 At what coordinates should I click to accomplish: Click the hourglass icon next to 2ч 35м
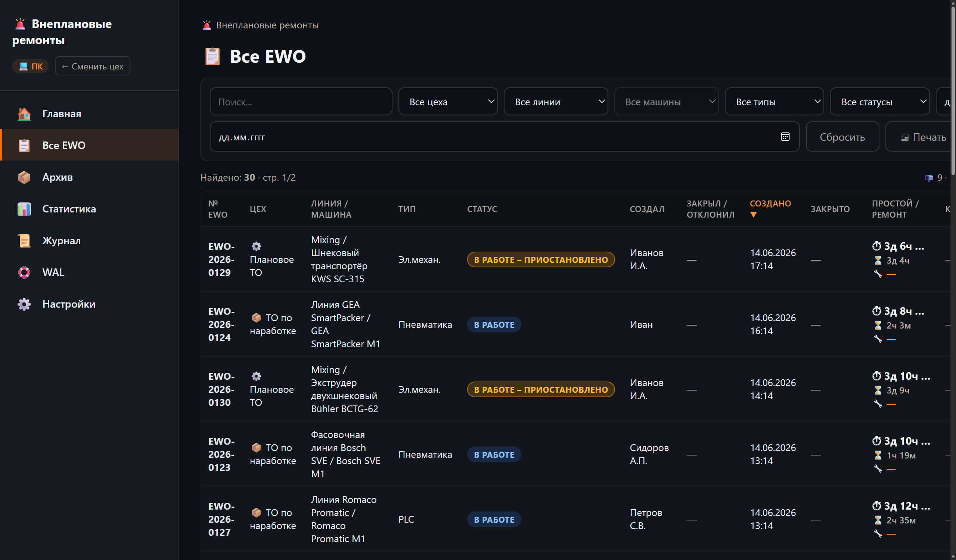point(878,520)
